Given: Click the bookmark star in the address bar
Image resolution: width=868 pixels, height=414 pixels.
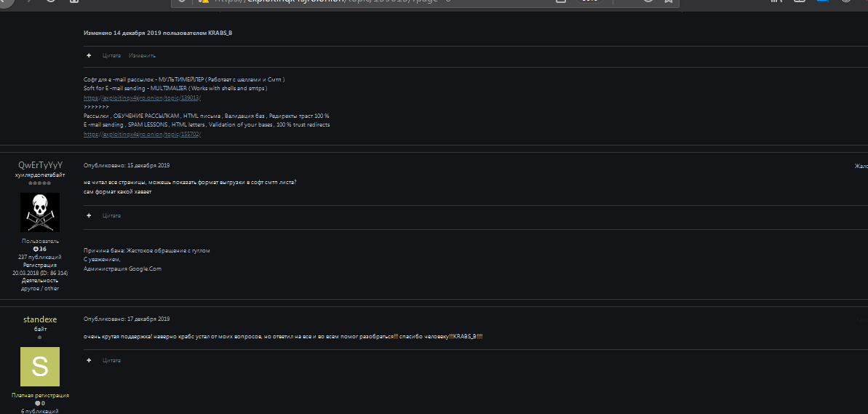Looking at the screenshot, I should click(x=667, y=2).
